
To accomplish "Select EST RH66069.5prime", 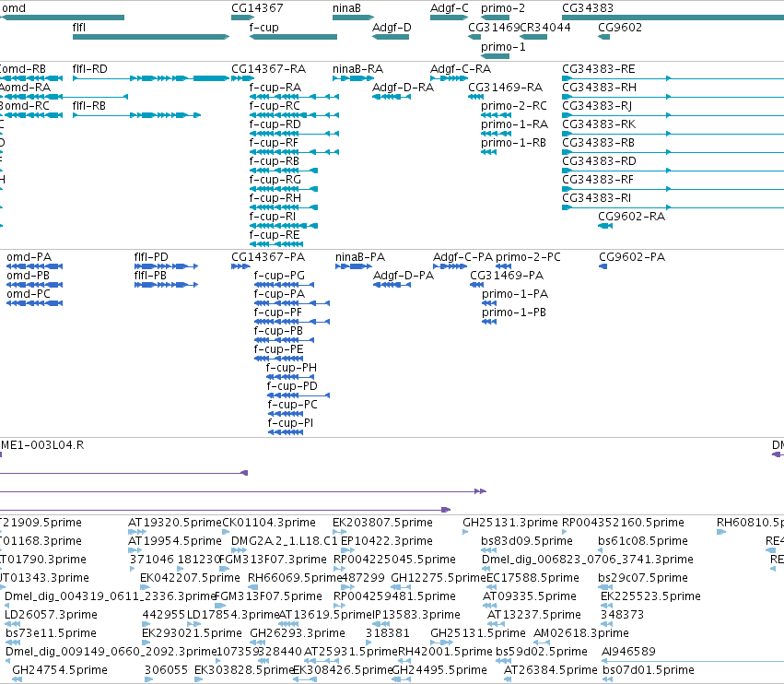I will 253,587.
